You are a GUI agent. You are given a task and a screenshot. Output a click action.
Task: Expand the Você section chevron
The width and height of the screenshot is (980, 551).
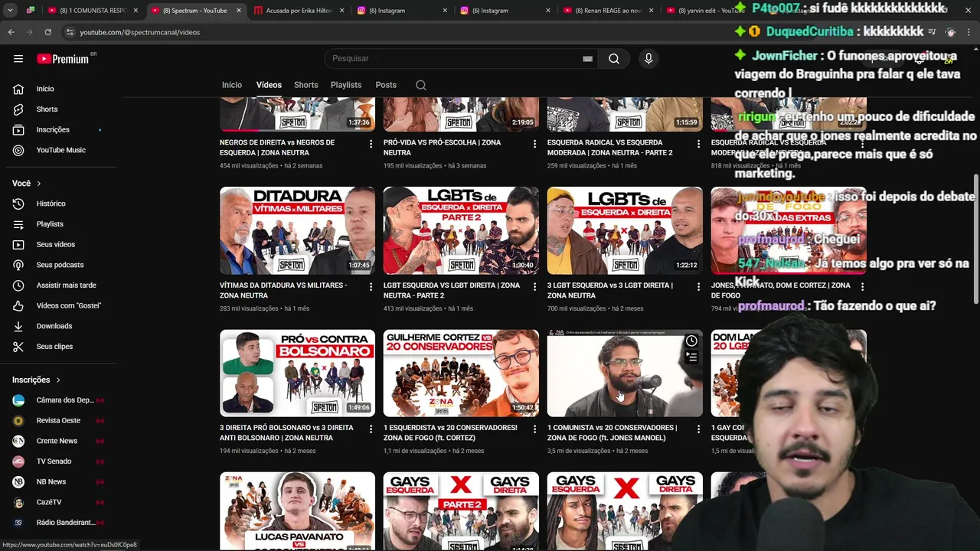38,184
